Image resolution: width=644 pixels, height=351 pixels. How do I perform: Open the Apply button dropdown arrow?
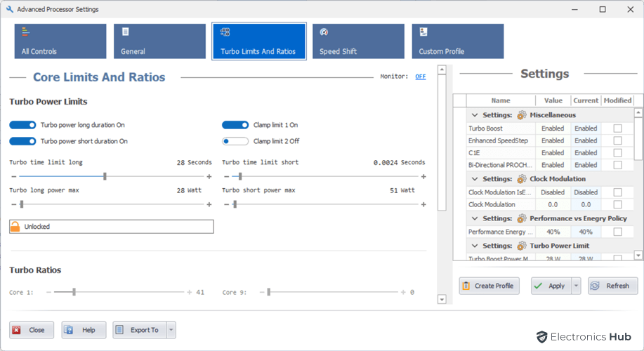[577, 286]
